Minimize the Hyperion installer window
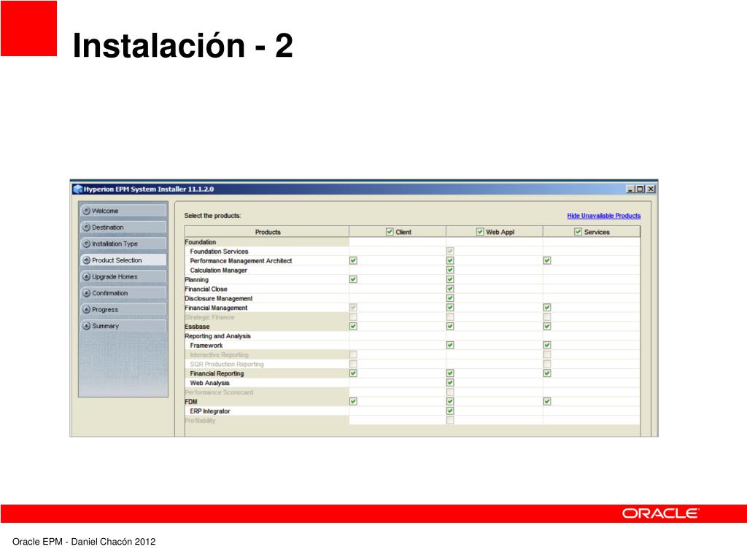 tap(630, 189)
